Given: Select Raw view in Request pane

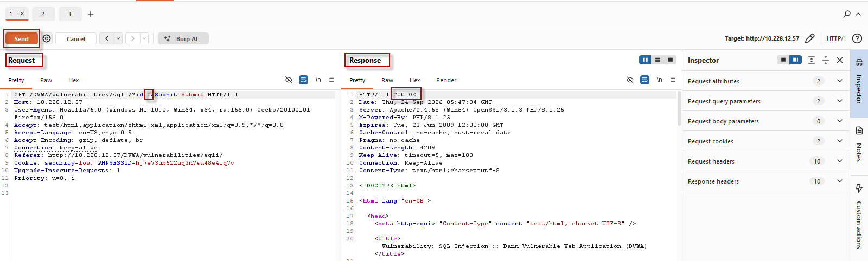Looking at the screenshot, I should (x=46, y=80).
